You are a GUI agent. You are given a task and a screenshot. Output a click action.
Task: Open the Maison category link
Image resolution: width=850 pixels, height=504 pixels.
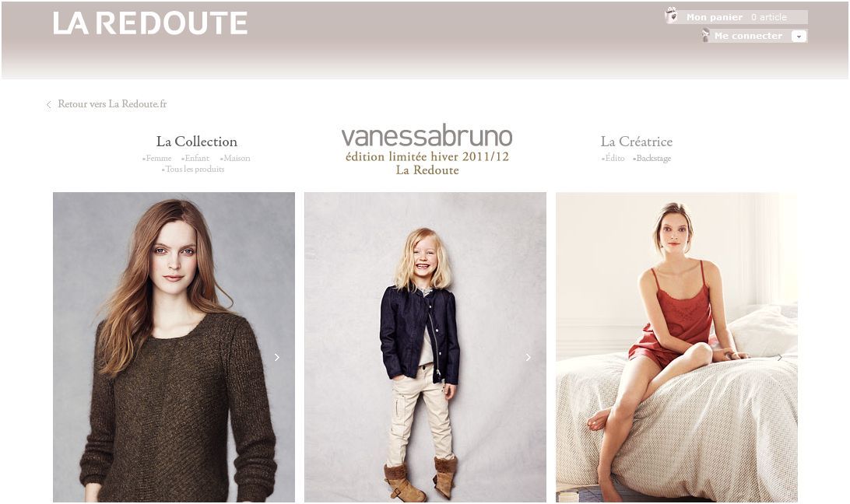(x=235, y=158)
